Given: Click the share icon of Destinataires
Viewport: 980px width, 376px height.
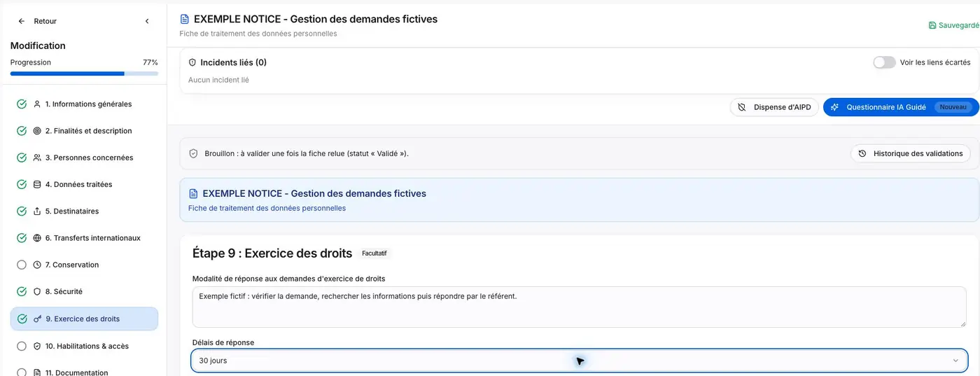Looking at the screenshot, I should 37,211.
